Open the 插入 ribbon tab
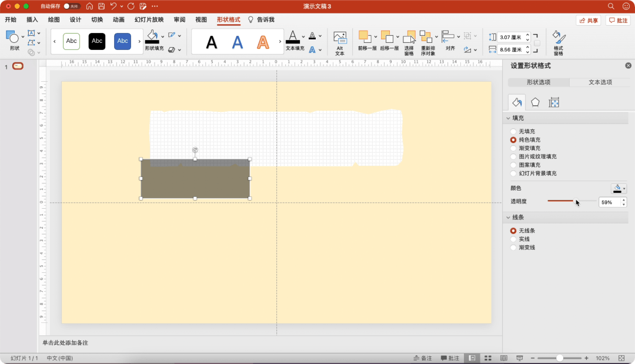 tap(32, 19)
